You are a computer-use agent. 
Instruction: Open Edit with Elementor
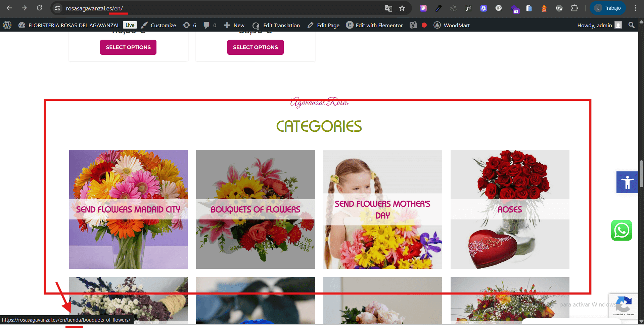pos(374,25)
